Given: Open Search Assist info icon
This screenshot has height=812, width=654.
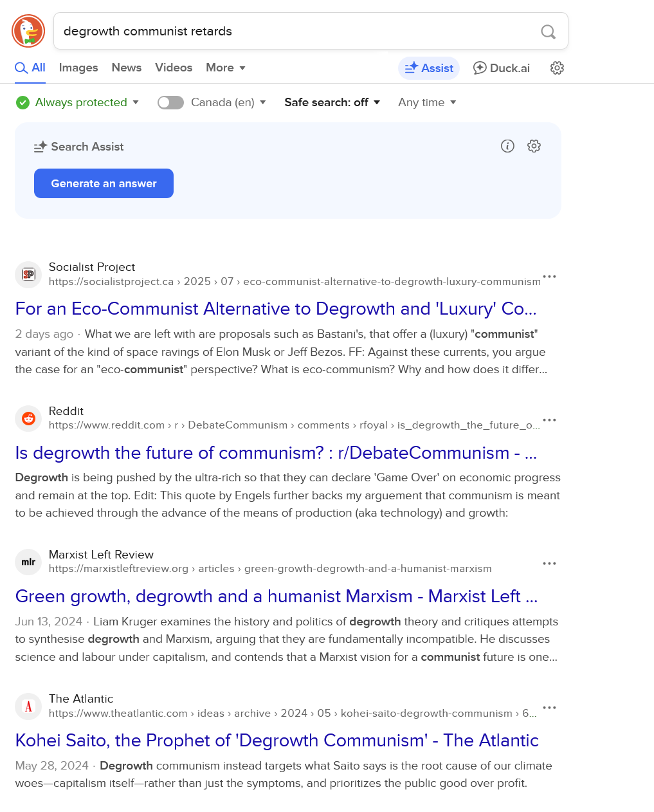Looking at the screenshot, I should pyautogui.click(x=507, y=146).
